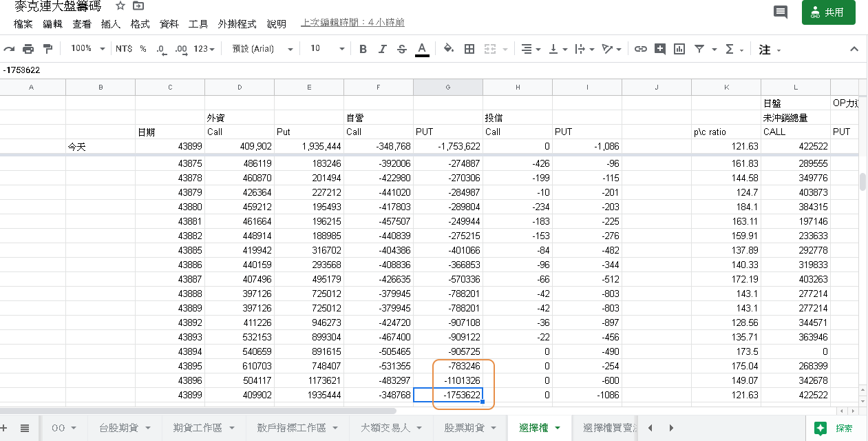Open the Arial font dropdown
This screenshot has height=441, width=868.
[x=262, y=49]
